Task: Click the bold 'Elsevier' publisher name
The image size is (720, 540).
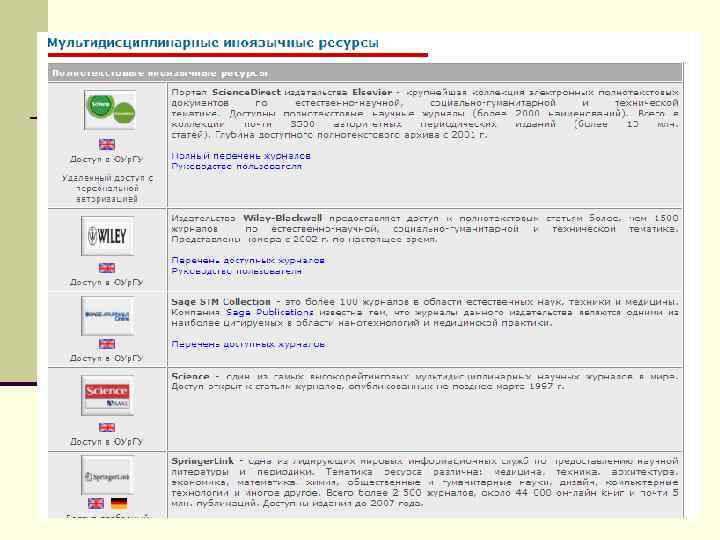Action: pyautogui.click(x=372, y=92)
